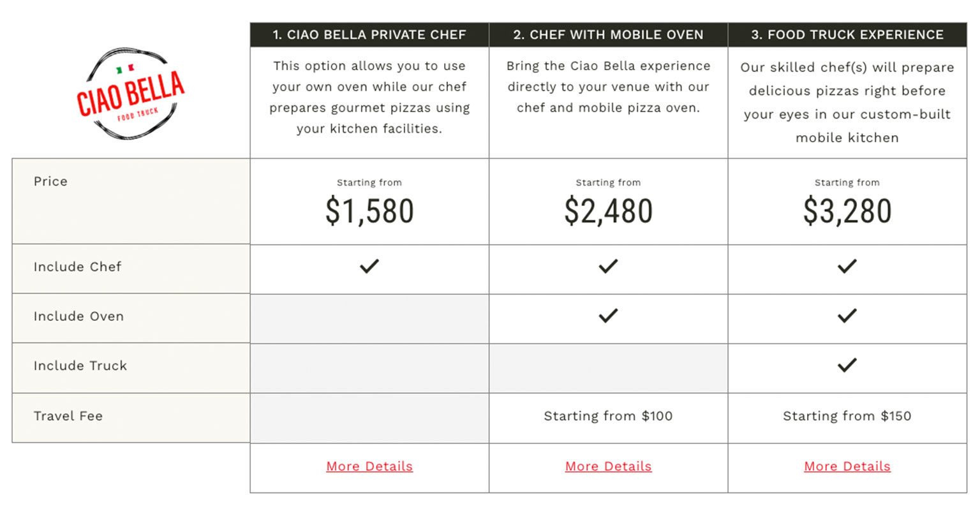This screenshot has height=509, width=980.
Task: Open More Details for Ciao Bella Private Chef
Action: coord(369,466)
